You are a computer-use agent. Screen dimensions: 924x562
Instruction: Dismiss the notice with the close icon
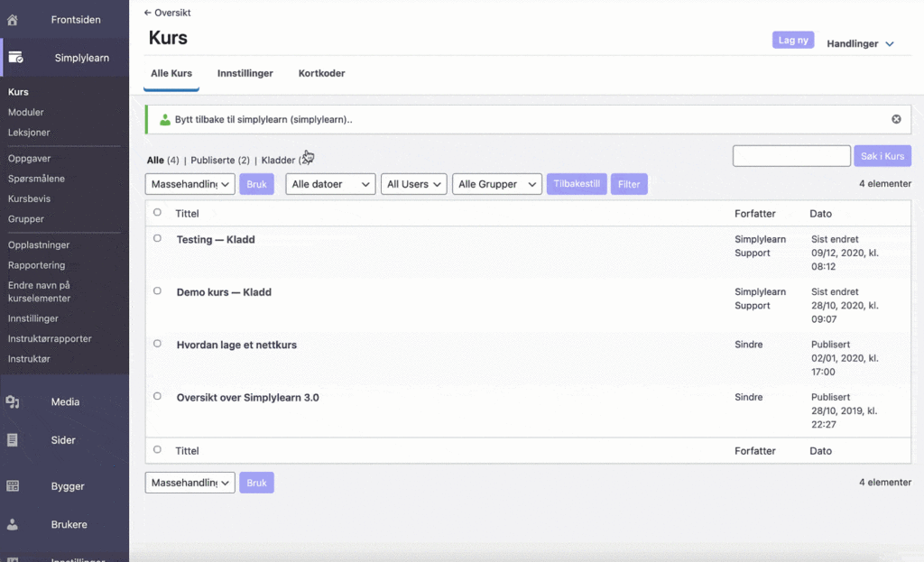[x=896, y=119]
